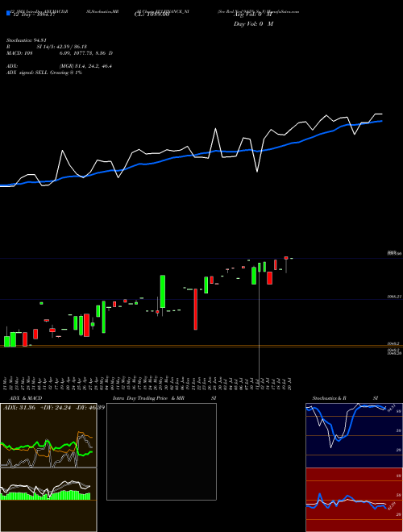The height and width of the screenshot is (532, 403).
Task: Click the '+DY: 24.24' value in ADX panel
Action: coord(56,408)
